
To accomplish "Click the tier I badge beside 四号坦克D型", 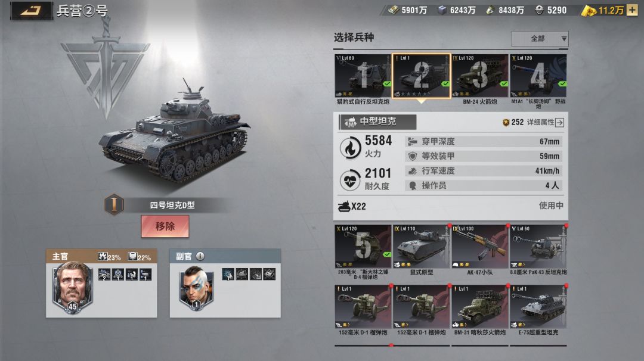I will (x=114, y=204).
